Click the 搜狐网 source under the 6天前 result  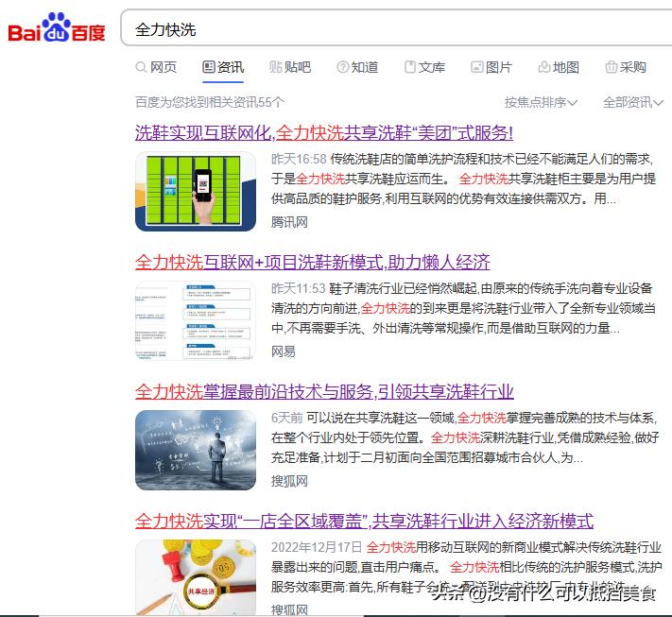pos(289,481)
